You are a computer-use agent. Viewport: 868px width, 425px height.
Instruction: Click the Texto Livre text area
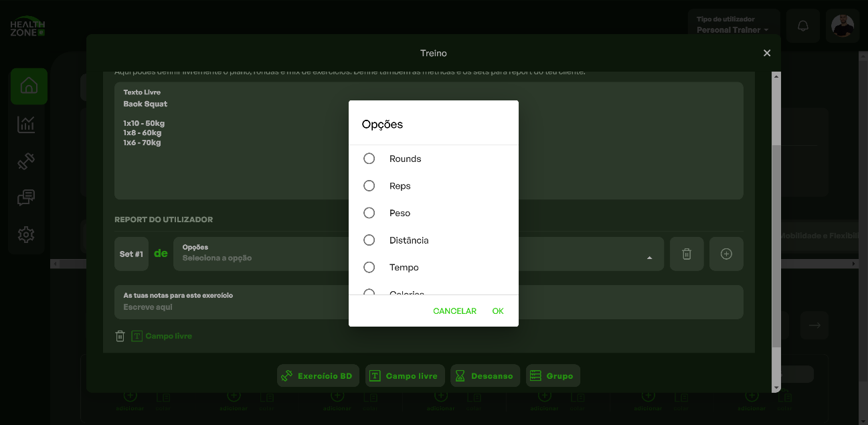[x=428, y=141]
